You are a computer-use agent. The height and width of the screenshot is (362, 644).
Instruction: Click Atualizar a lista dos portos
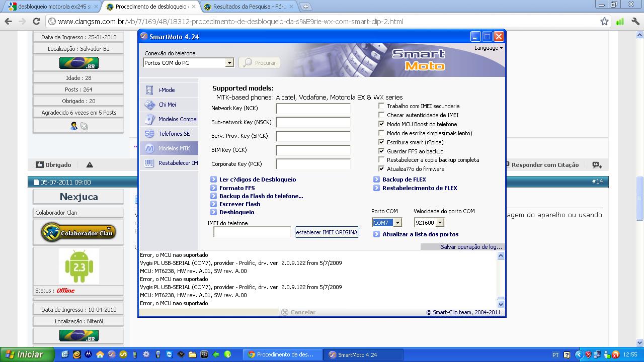click(x=420, y=234)
